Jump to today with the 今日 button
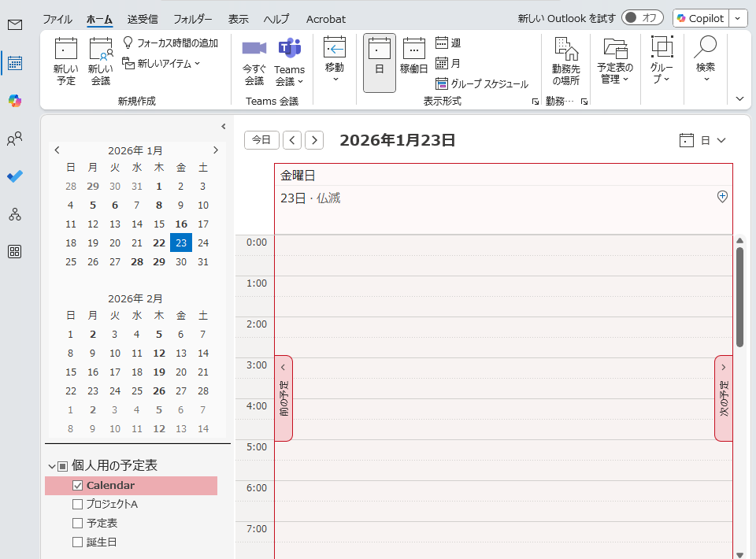This screenshot has height=559, width=756. pos(261,139)
